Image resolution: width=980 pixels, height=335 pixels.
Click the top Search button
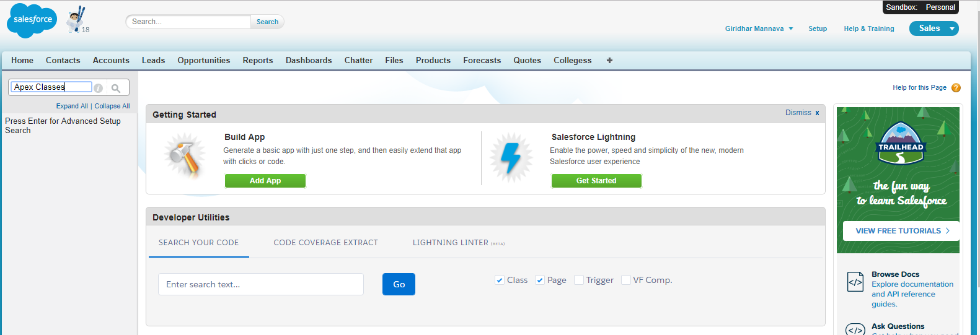[268, 22]
